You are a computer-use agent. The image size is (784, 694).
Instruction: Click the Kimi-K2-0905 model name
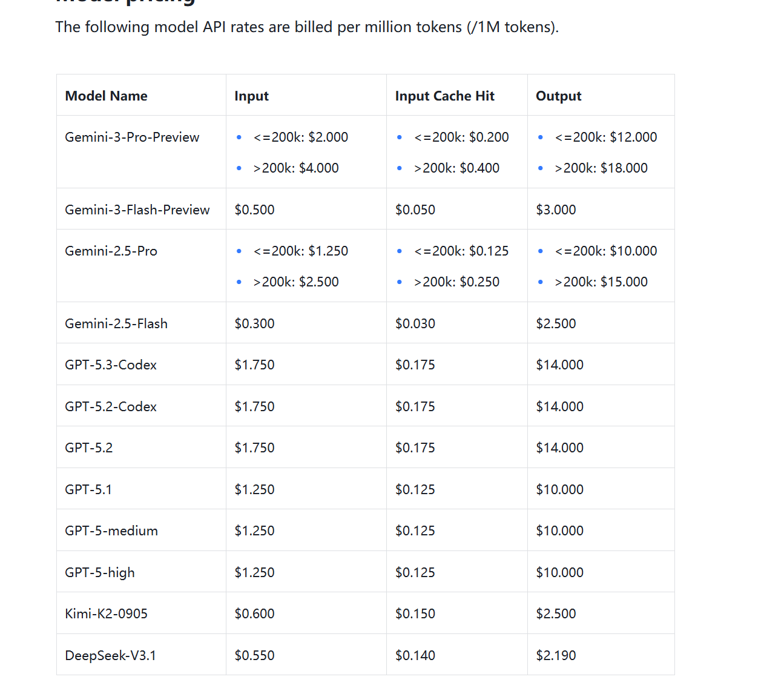coord(106,613)
